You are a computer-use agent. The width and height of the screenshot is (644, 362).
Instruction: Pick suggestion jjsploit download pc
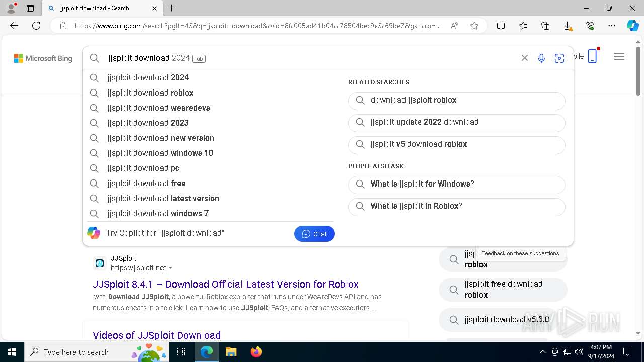pos(210,168)
